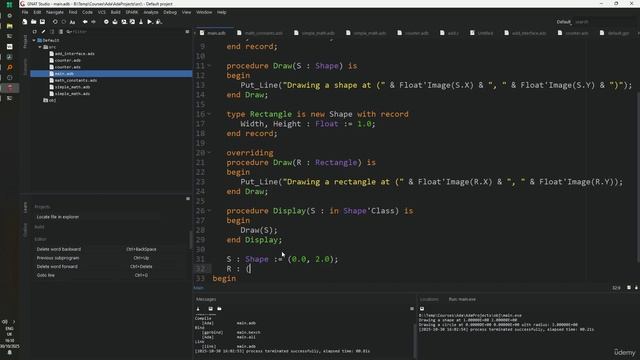Screen dimensions: 640x360
Task: Click the highlighted GNAT Studio taskbar icon
Action: pyautogui.click(x=10, y=88)
